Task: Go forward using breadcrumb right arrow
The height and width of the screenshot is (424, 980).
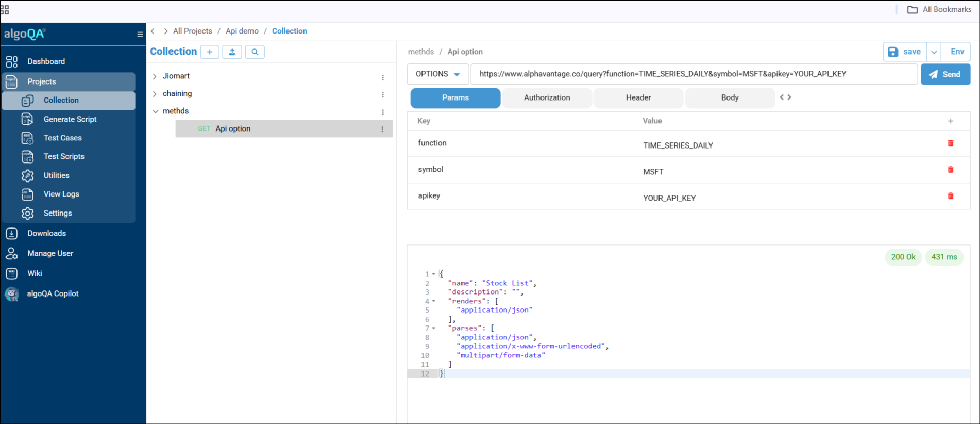Action: 165,31
